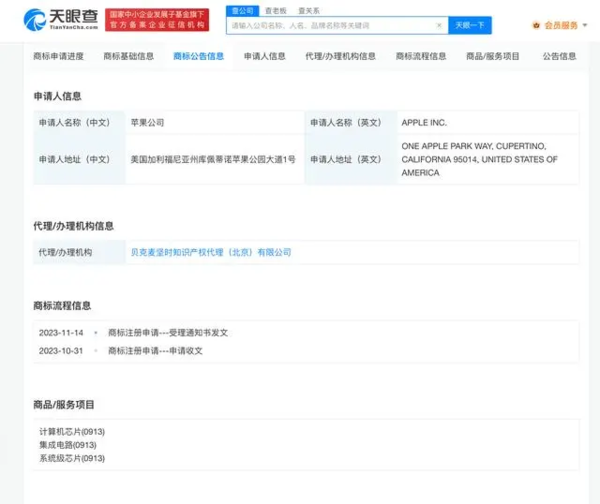The image size is (600, 504).
Task: Click the 2023-11-14 process date
Action: (61, 333)
